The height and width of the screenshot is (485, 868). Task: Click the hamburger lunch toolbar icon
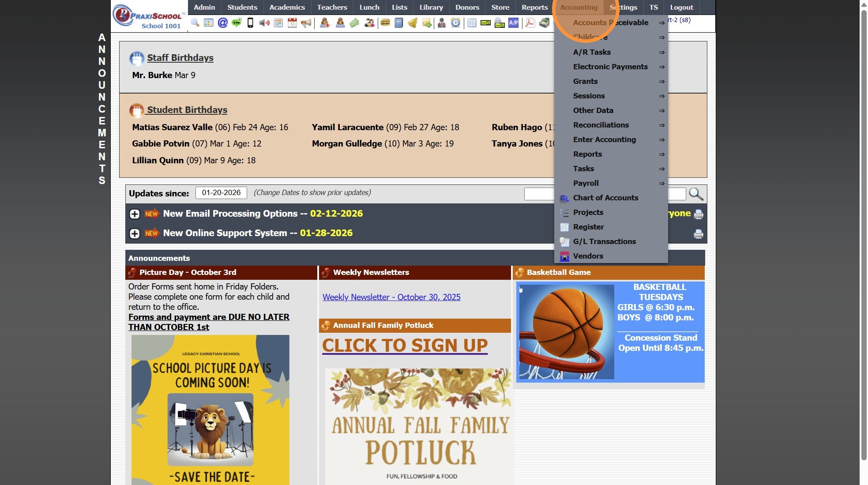[385, 23]
